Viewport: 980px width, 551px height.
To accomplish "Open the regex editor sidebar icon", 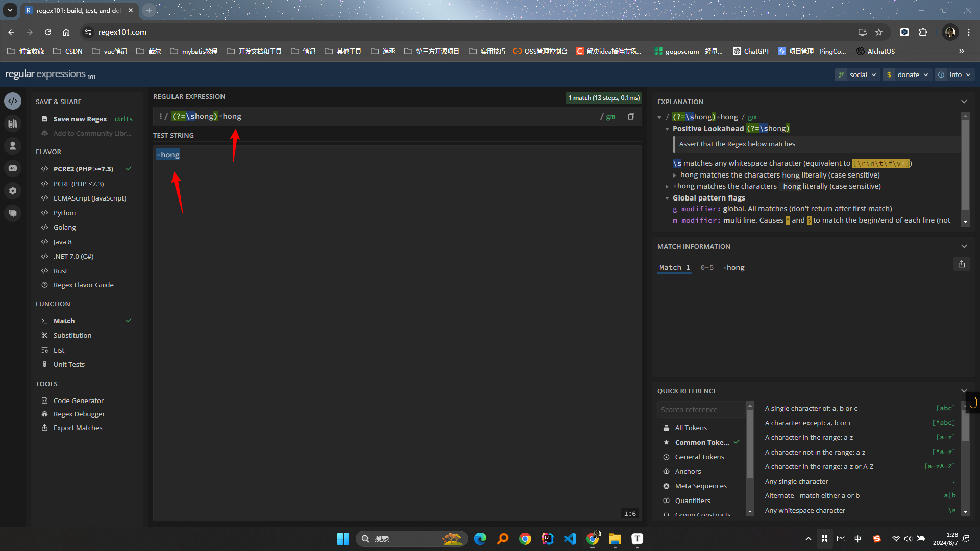I will point(13,101).
